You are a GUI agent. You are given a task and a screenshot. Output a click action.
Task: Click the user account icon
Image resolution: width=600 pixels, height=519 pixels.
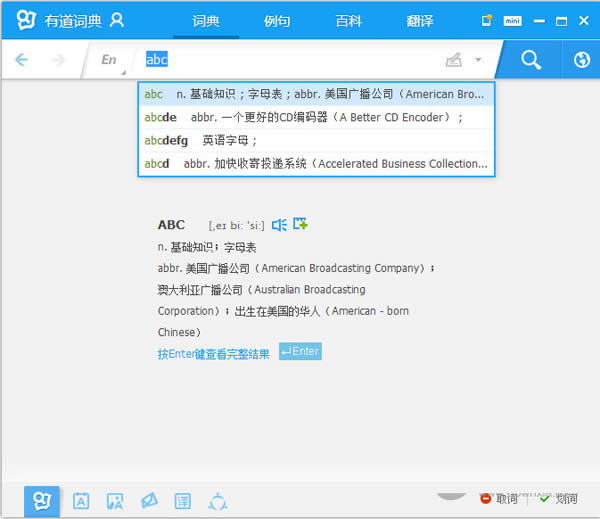point(117,19)
